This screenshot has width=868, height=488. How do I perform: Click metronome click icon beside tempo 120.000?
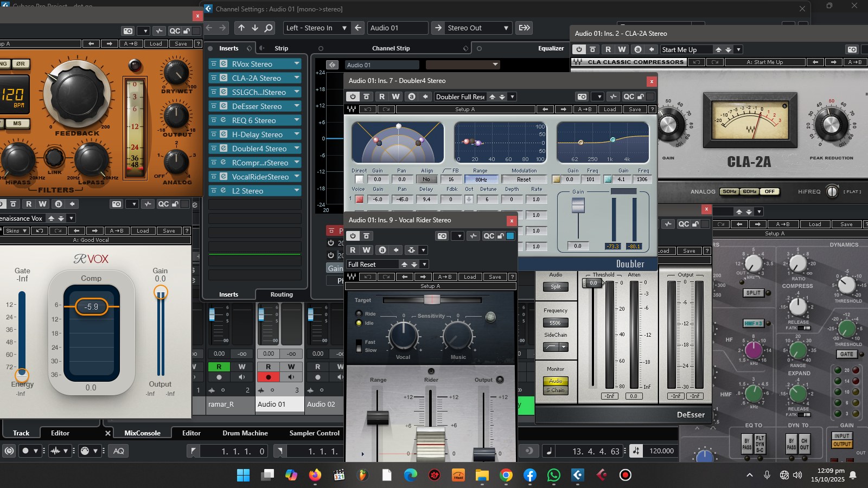(636, 451)
